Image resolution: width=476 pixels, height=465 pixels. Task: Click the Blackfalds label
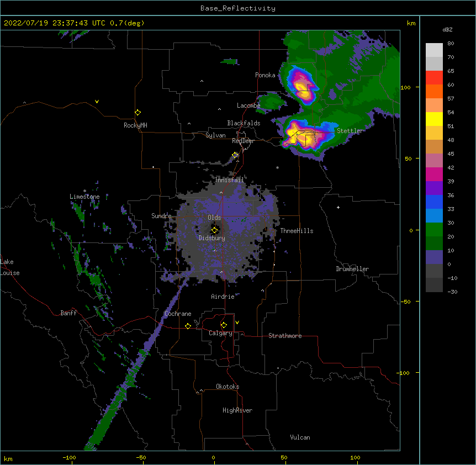click(244, 123)
